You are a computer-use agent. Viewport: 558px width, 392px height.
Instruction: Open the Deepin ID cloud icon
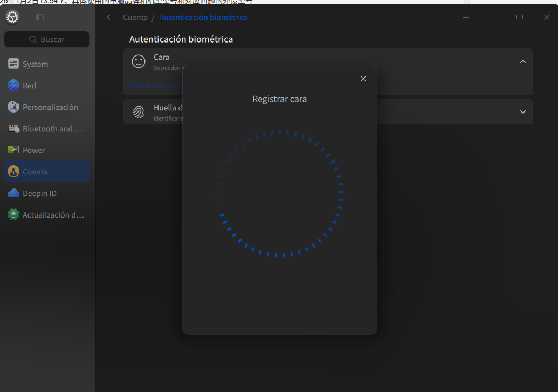(x=13, y=193)
